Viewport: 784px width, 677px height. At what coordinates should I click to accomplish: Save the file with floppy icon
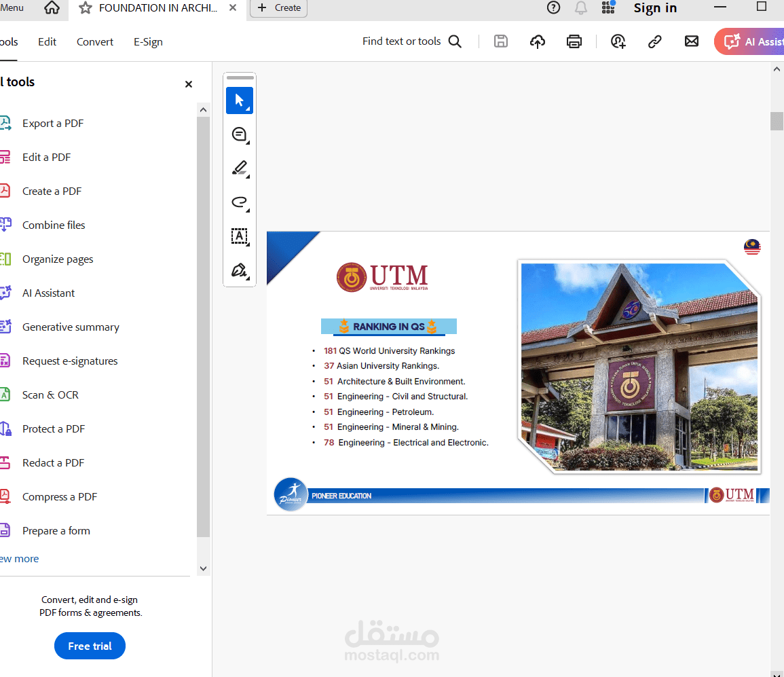click(500, 41)
